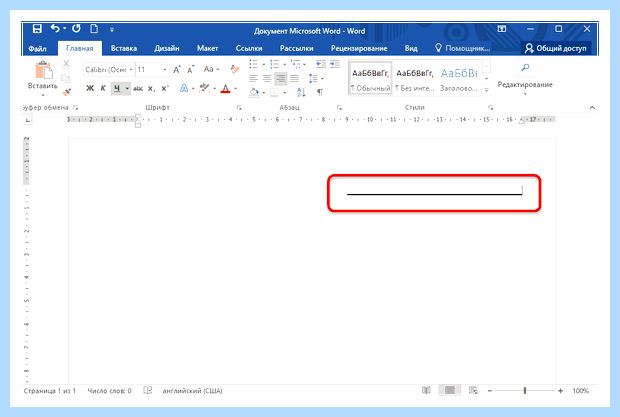Toggle subscript formatting
The height and width of the screenshot is (417, 620).
[151, 89]
